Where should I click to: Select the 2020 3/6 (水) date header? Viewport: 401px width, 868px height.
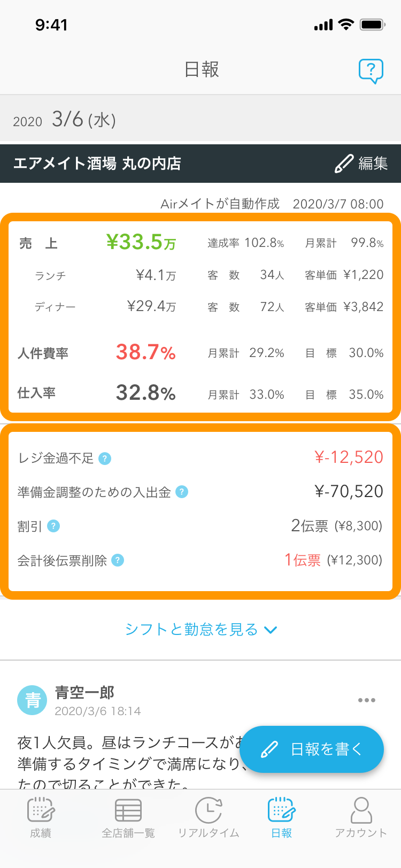65,119
